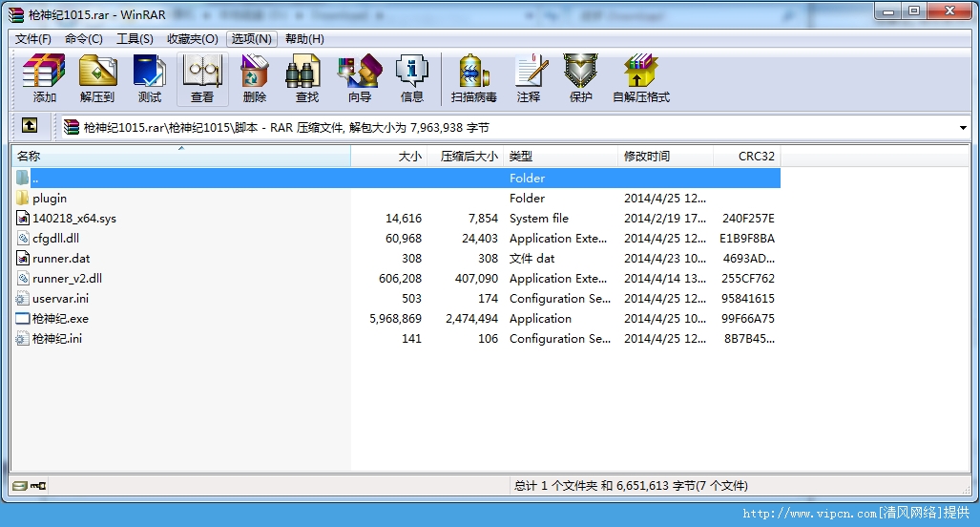The height and width of the screenshot is (527, 980).
Task: Select the plugin folder name
Action: pos(50,199)
